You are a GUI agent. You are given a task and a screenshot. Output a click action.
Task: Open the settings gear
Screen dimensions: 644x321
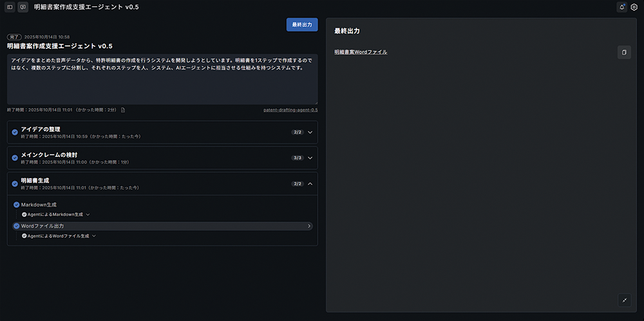634,7
